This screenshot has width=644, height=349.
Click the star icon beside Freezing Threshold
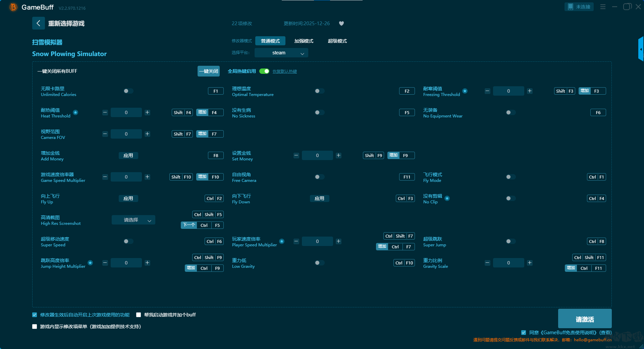pos(465,91)
